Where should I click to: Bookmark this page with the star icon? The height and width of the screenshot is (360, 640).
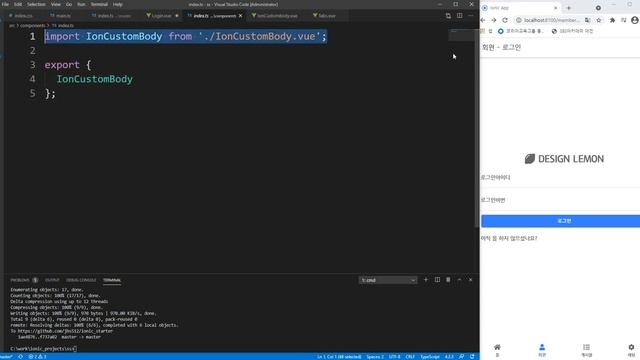(x=599, y=20)
